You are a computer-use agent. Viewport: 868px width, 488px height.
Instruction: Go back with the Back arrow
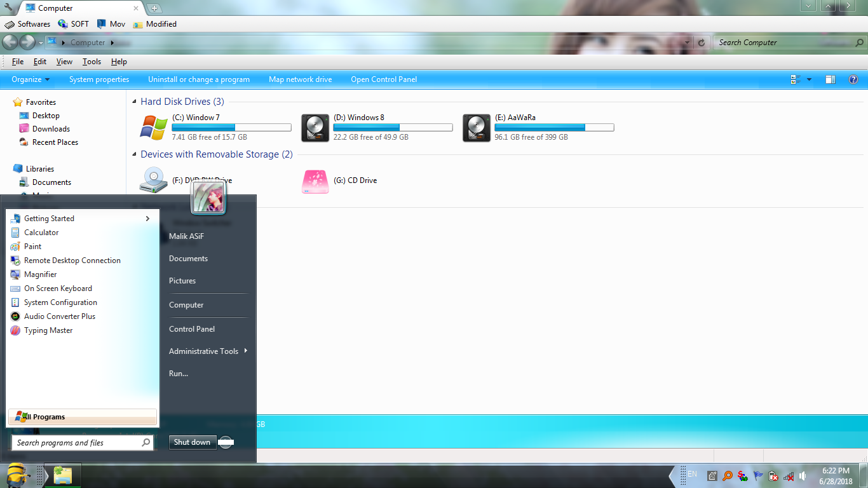(10, 43)
